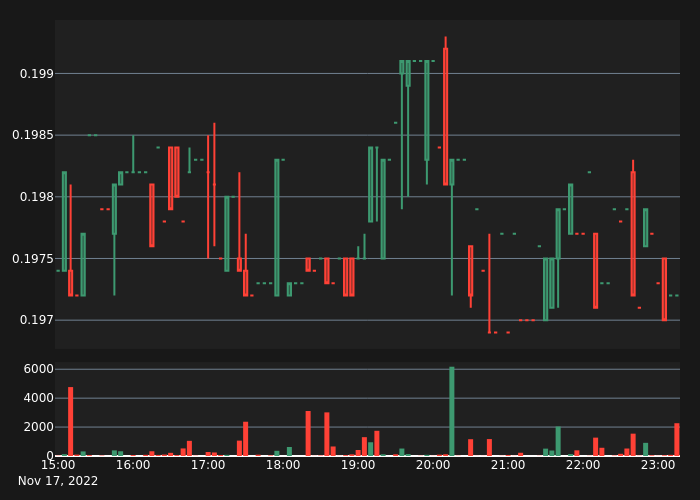This screenshot has height=500, width=700.
Task: Select the 0.1975 price axis label
Action: point(33,259)
